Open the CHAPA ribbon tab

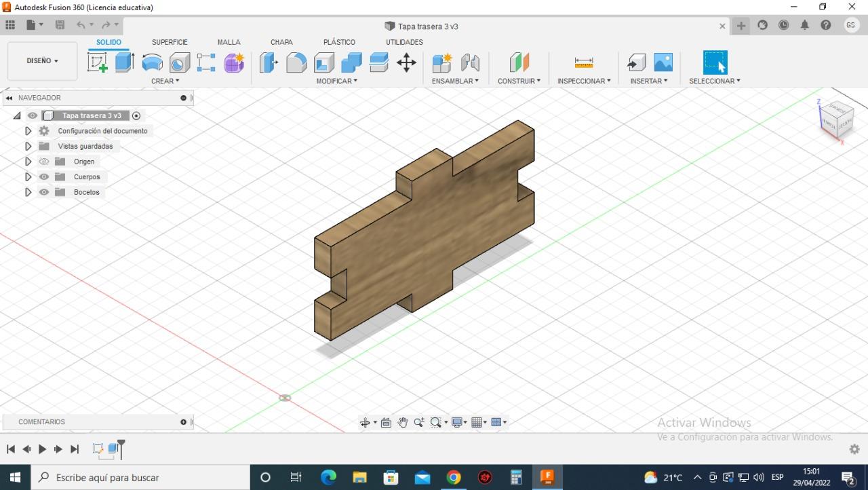pos(281,42)
